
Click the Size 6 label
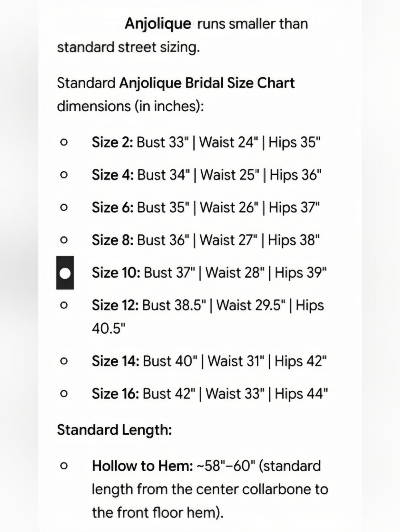[112, 208]
